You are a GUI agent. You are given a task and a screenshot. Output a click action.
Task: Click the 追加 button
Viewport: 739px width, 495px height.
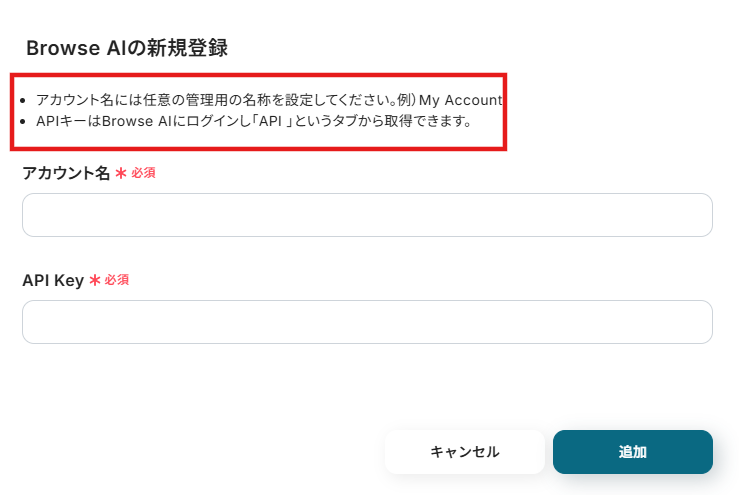tap(632, 452)
